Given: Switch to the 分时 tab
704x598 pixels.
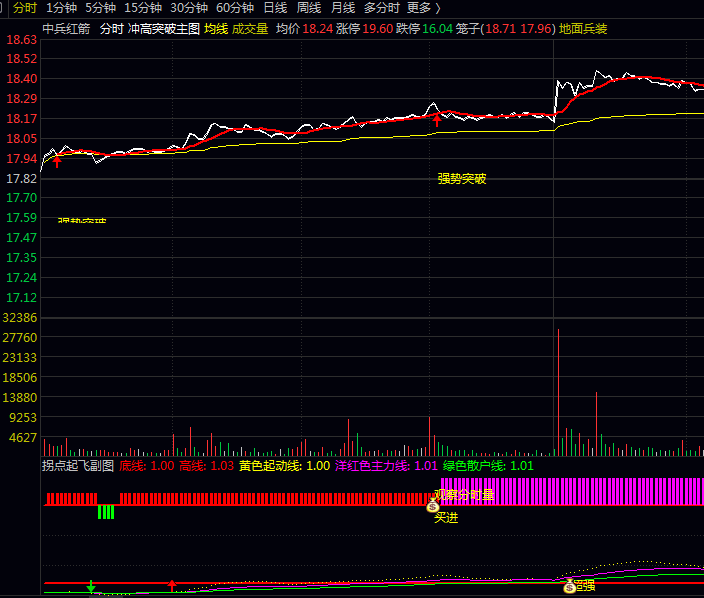Looking at the screenshot, I should (25, 8).
